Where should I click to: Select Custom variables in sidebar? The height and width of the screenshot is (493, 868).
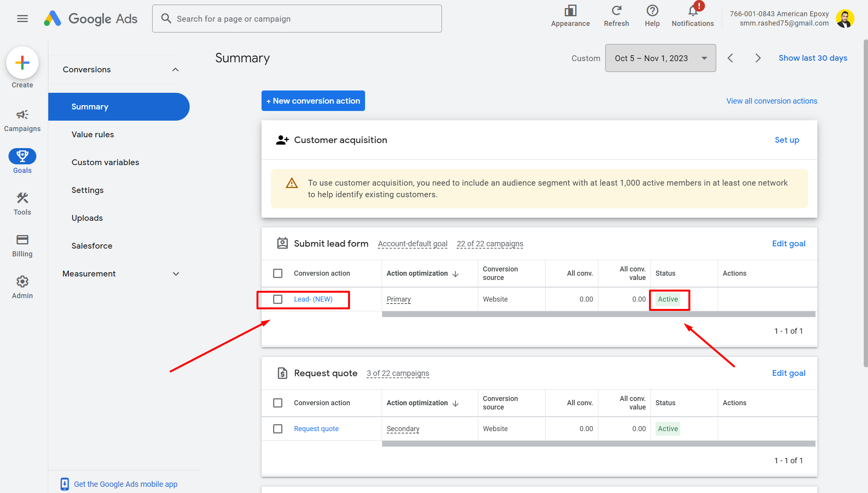105,162
